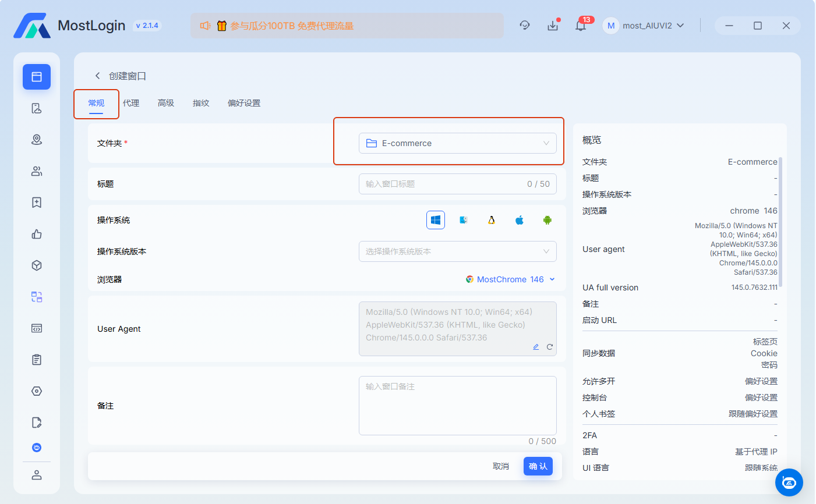
Task: Go back using arrow beside 创建窗口
Action: pyautogui.click(x=97, y=76)
